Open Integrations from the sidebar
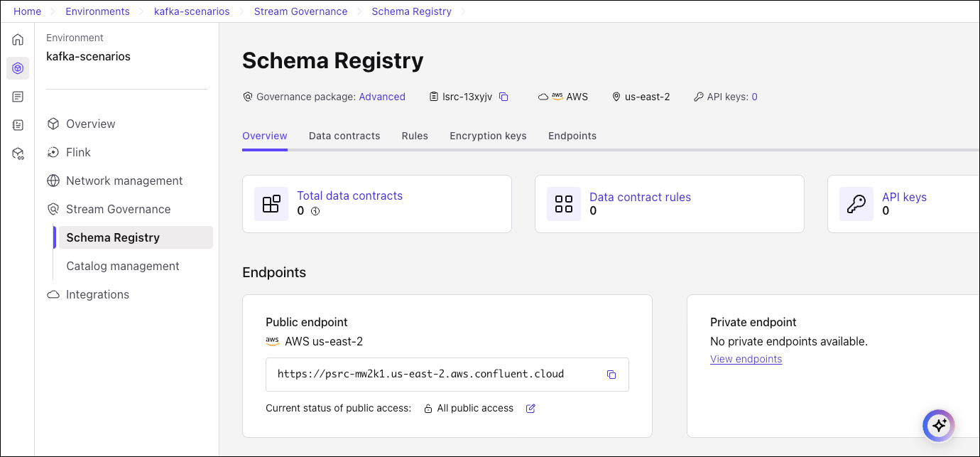This screenshot has height=457, width=980. click(x=97, y=294)
